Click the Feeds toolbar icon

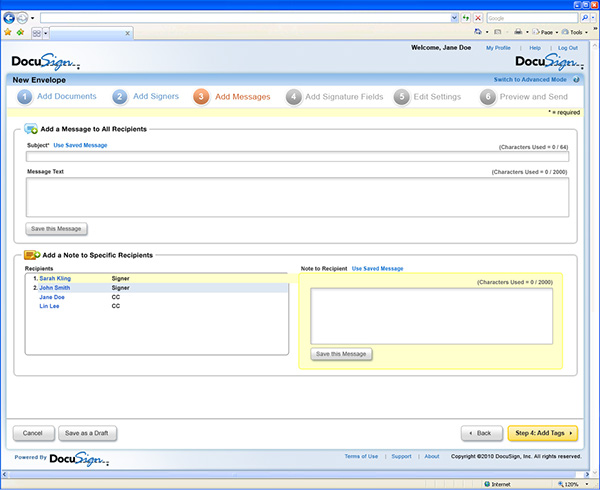[497, 32]
